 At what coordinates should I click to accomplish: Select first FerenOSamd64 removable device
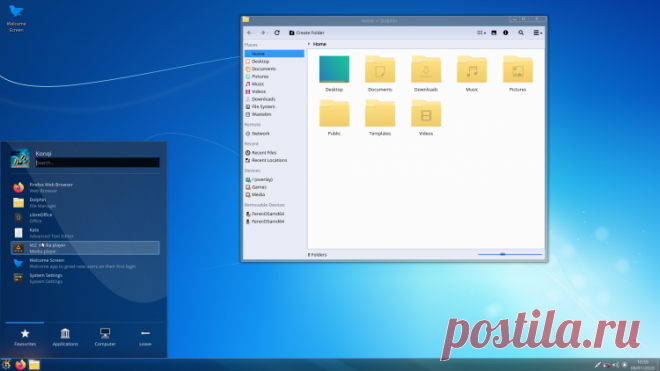click(274, 214)
